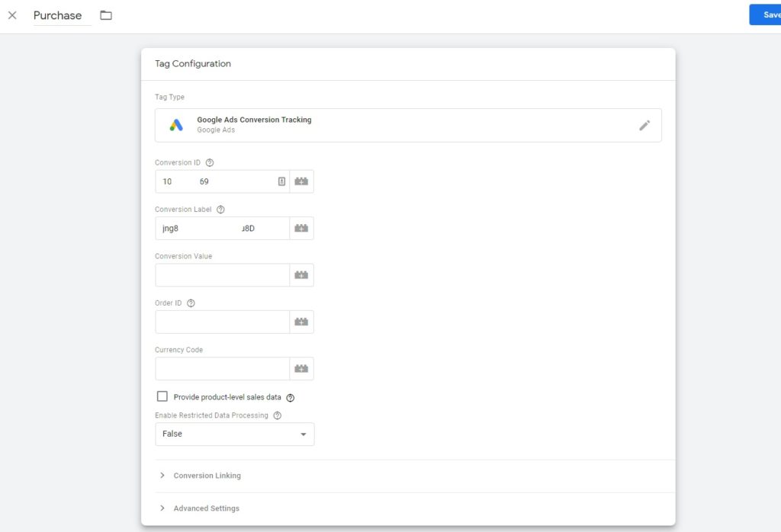
Task: Click the folder icon beside Purchase title
Action: point(105,14)
